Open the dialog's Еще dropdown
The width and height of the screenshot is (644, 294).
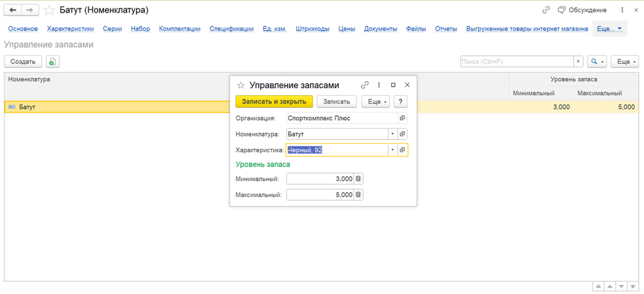click(376, 101)
